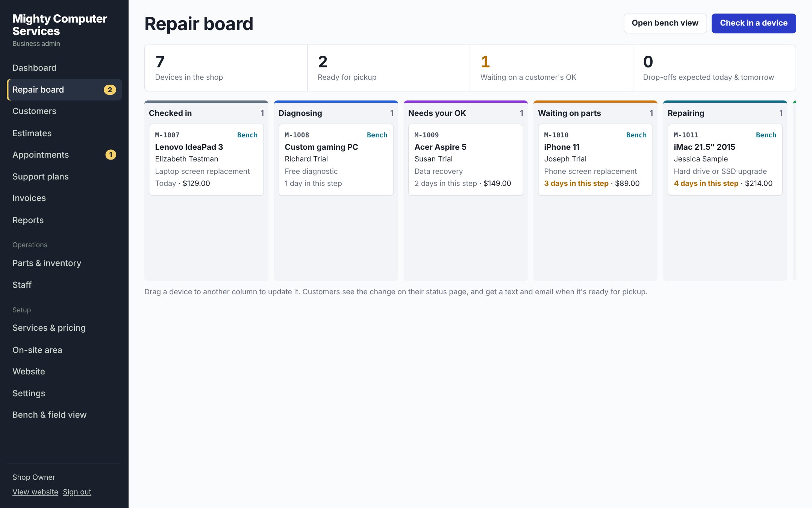Viewport: 812px width, 508px height.
Task: Go to Staff page
Action: point(64,285)
